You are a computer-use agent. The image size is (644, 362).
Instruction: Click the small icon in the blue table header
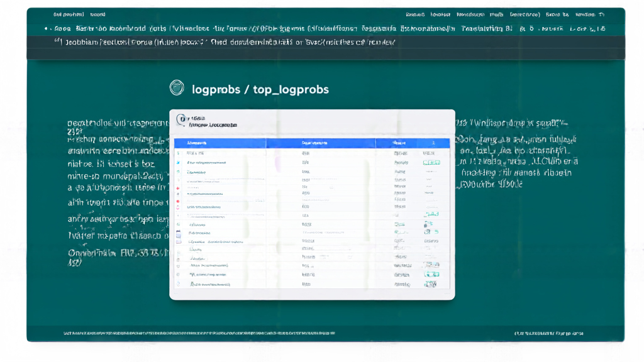(x=433, y=143)
